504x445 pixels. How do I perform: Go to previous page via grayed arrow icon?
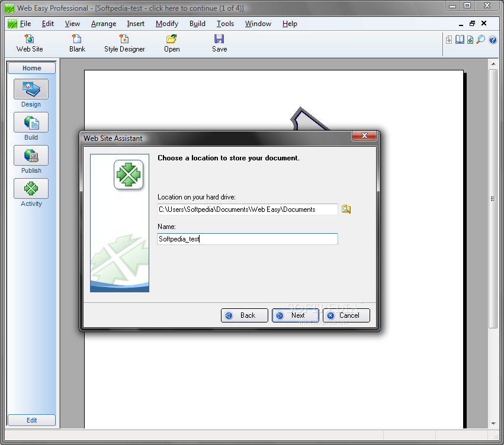(x=449, y=40)
